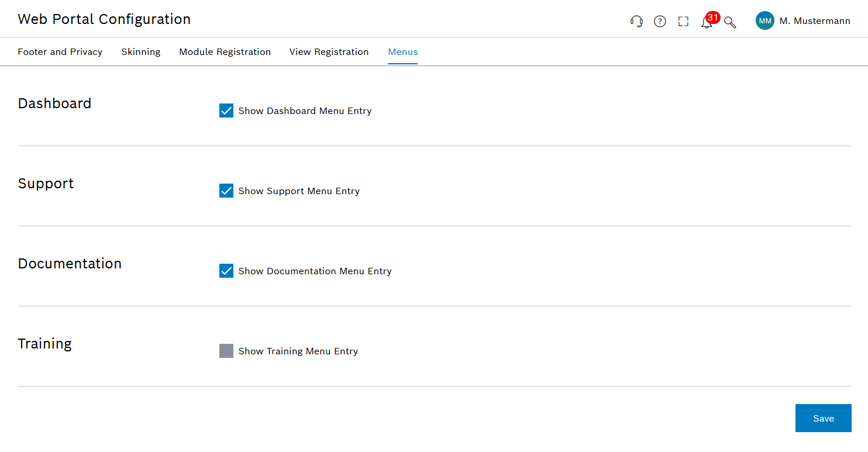Viewport: 868px width, 452px height.
Task: Switch to the Footer and Privacy tab
Action: (x=60, y=51)
